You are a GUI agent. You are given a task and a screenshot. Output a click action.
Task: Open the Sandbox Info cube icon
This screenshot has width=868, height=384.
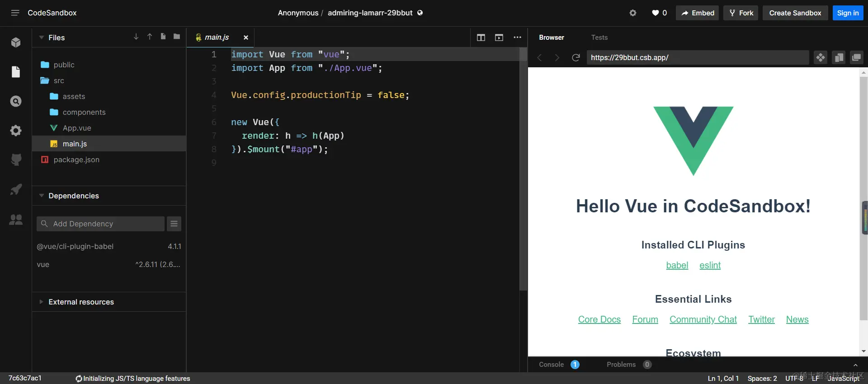point(16,42)
